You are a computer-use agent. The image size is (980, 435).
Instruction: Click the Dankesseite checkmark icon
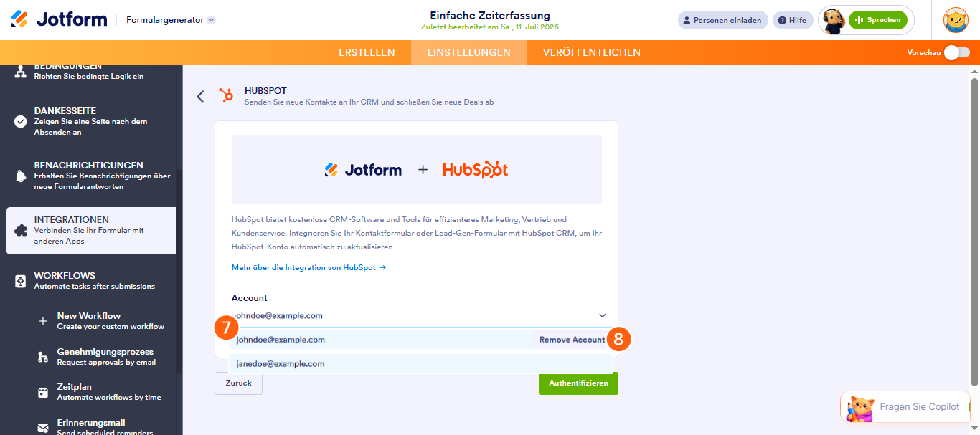(x=21, y=121)
